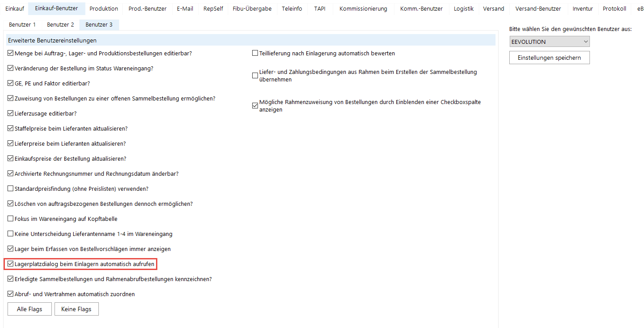Toggle Mögliche Rahmenzuweisung durch Checkboxspalte anzeigen
This screenshot has width=644, height=328.
coord(255,106)
